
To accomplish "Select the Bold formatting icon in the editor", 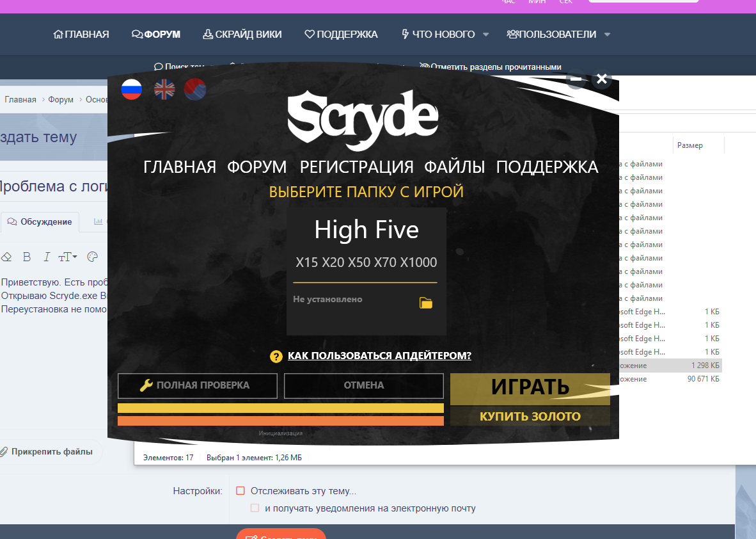I will pyautogui.click(x=26, y=256).
